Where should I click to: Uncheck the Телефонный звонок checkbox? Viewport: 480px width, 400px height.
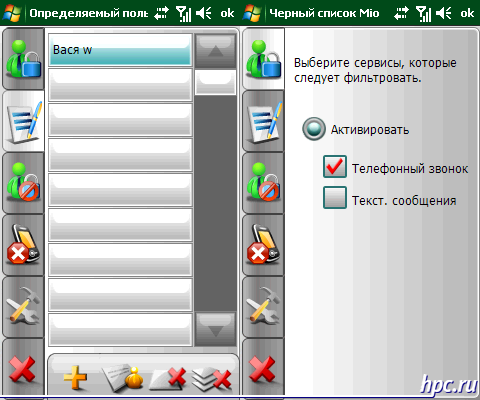click(334, 167)
